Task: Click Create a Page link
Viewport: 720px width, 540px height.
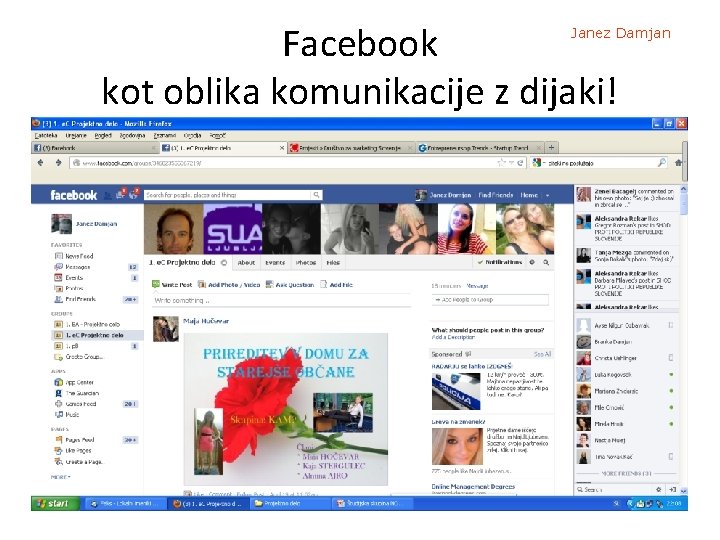Action: [79, 461]
